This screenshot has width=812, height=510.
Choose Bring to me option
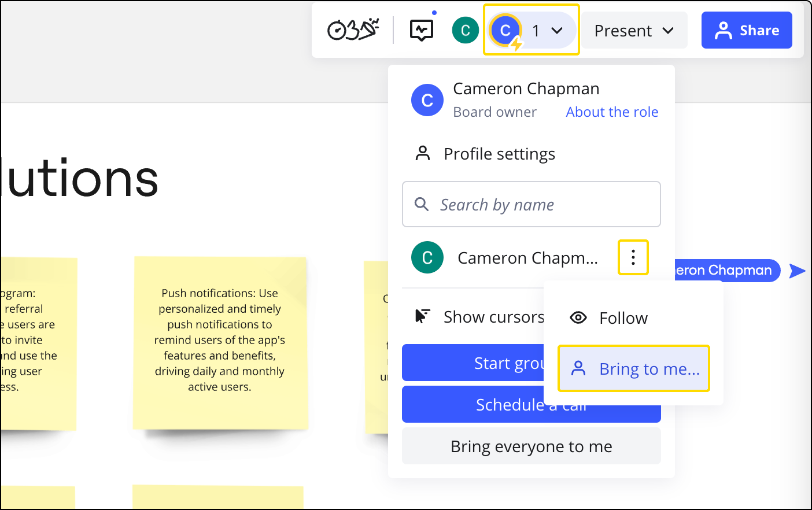tap(634, 369)
